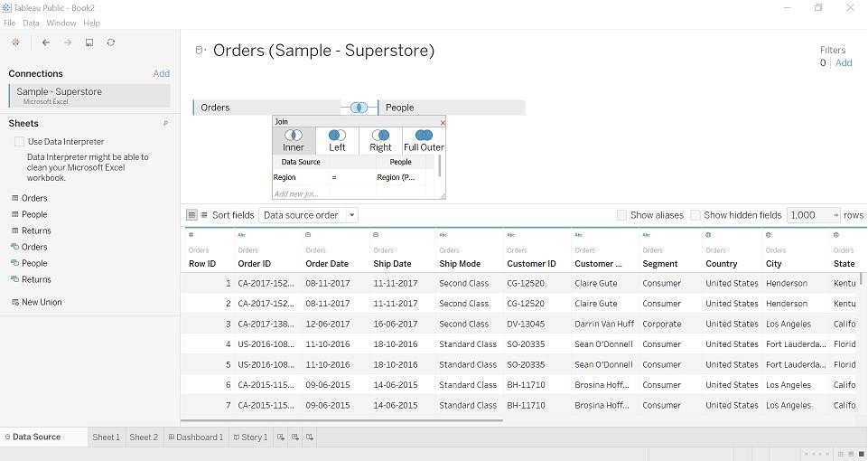Open the Dashboard 1 tab
868x461 pixels.
tap(195, 437)
